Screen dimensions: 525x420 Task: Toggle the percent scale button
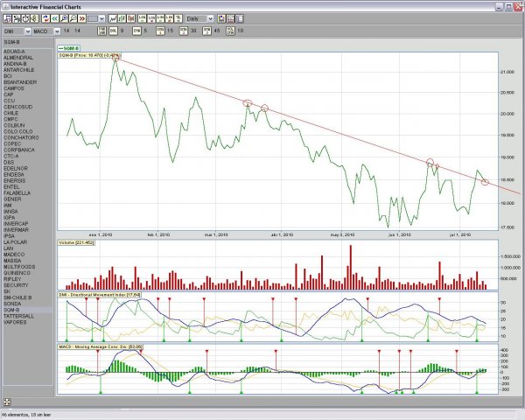click(176, 17)
